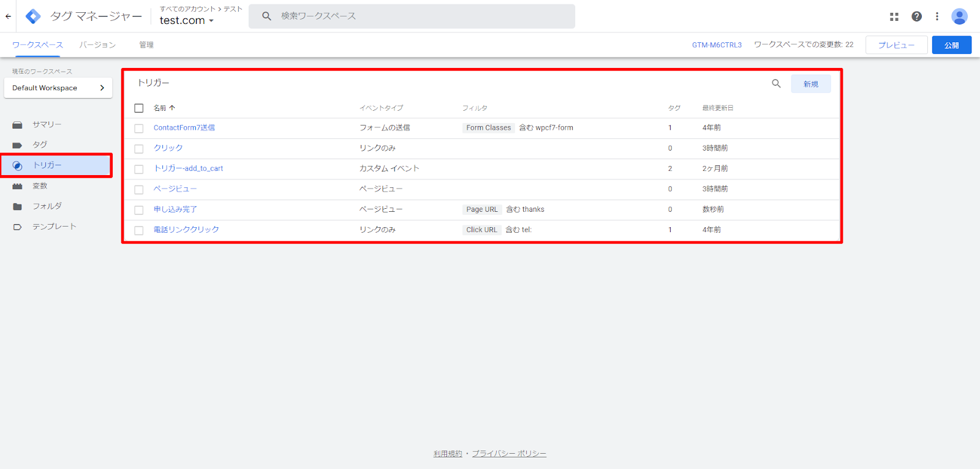Click the 2ヶ月前 last-updated cell
980x469 pixels.
[715, 168]
